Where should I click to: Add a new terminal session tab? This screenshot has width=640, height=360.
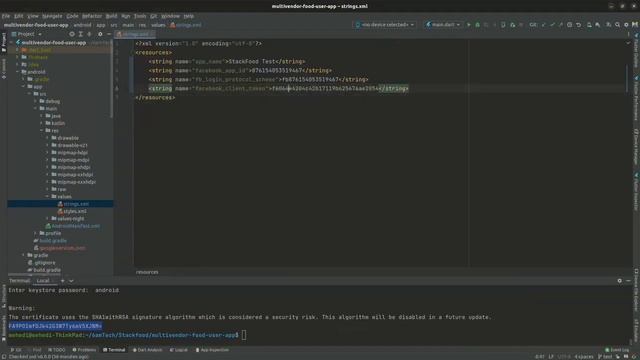coord(62,281)
